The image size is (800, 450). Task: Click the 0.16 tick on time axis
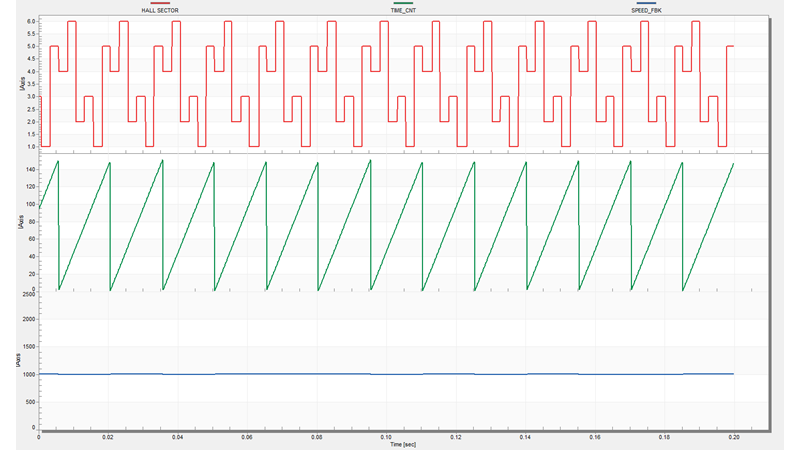click(595, 437)
